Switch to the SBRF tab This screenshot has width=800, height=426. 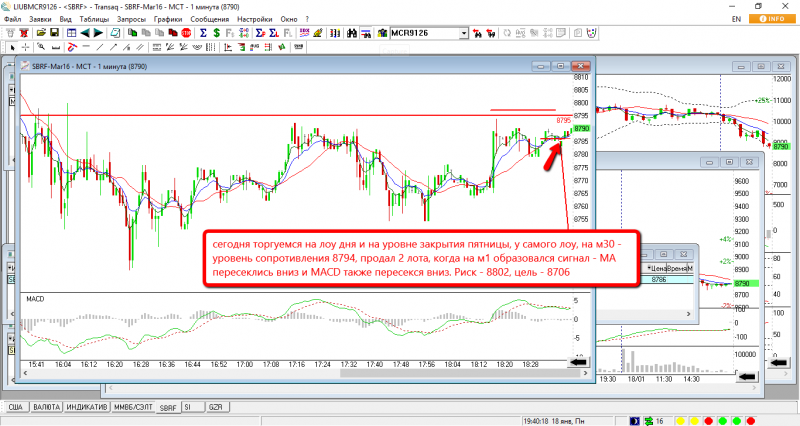168,408
